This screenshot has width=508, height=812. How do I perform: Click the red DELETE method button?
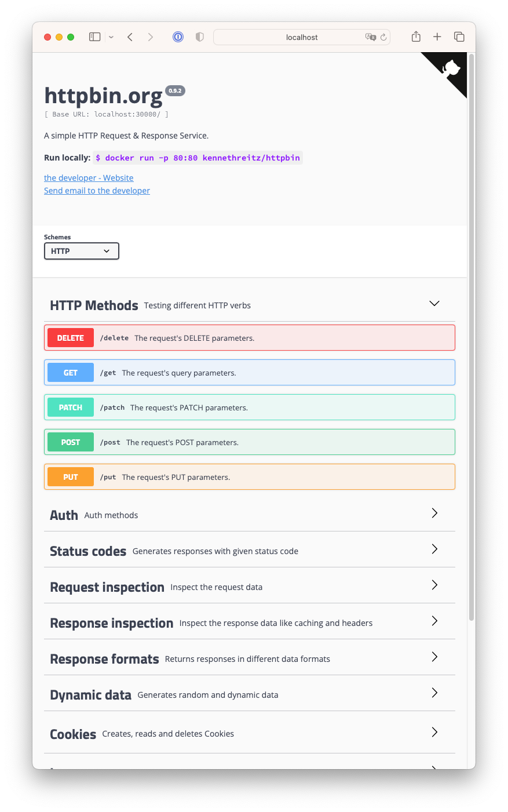pyautogui.click(x=71, y=338)
